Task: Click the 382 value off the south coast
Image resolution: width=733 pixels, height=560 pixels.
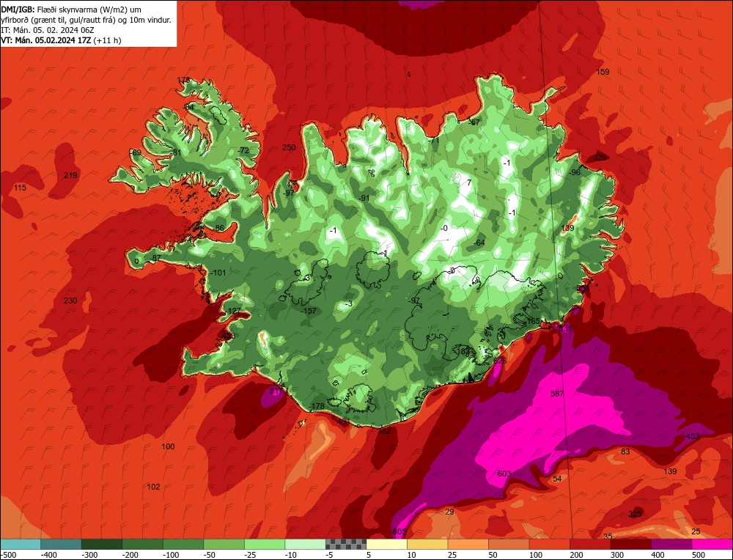Action: (384, 431)
